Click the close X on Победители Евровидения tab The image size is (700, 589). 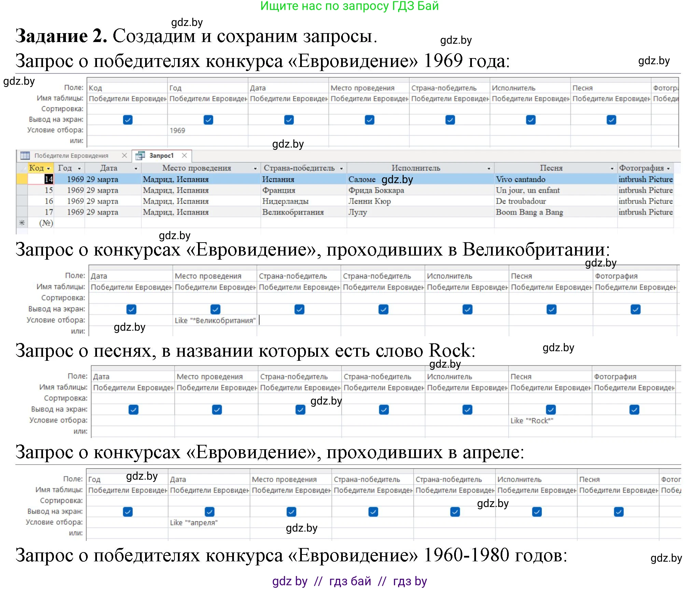[124, 155]
